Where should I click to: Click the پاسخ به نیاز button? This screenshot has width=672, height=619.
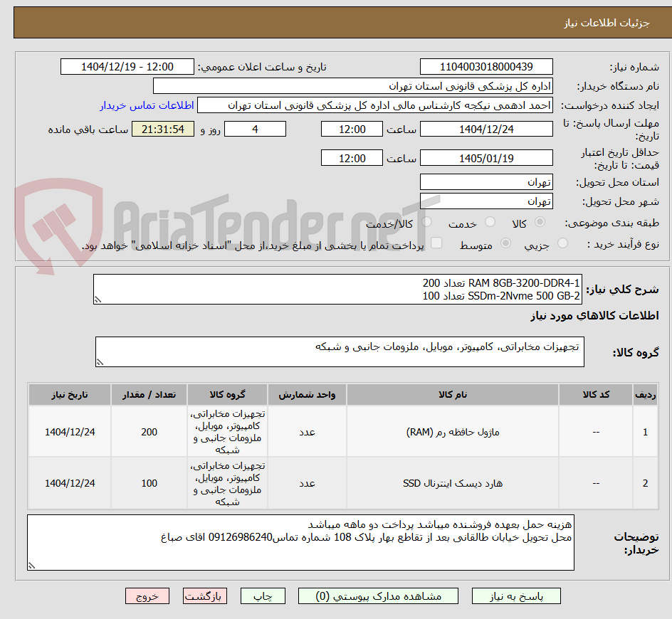516,596
